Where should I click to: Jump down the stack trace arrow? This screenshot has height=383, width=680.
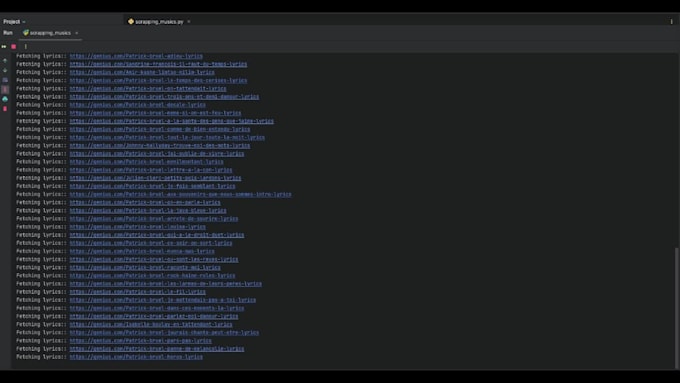click(x=5, y=70)
